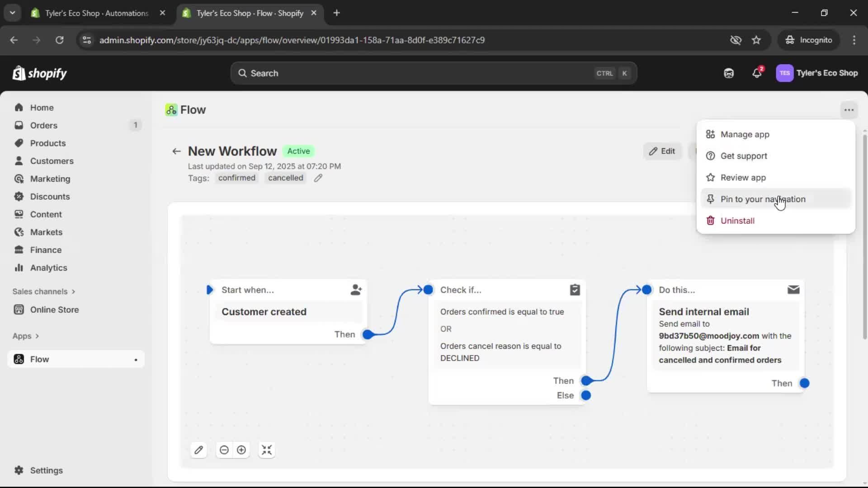Click the confirmed tag
The width and height of the screenshot is (868, 488).
click(x=237, y=178)
